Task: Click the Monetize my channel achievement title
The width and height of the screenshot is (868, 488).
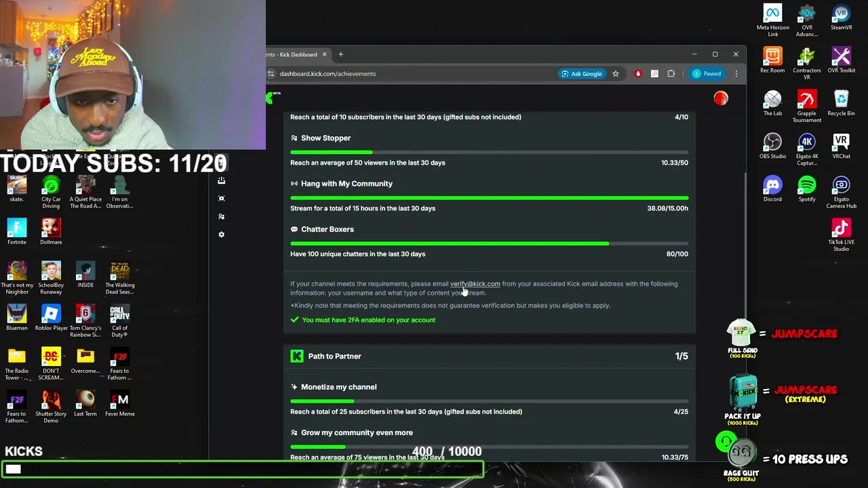Action: pyautogui.click(x=338, y=387)
